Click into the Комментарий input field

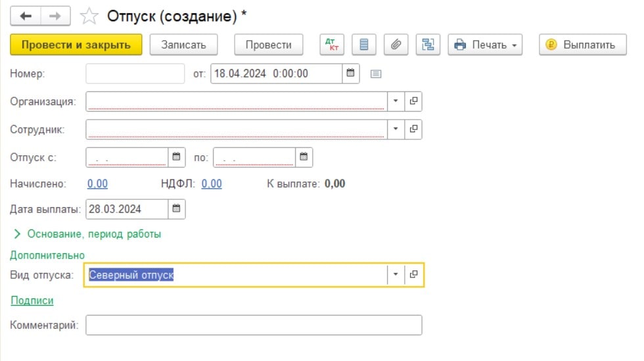coord(254,325)
